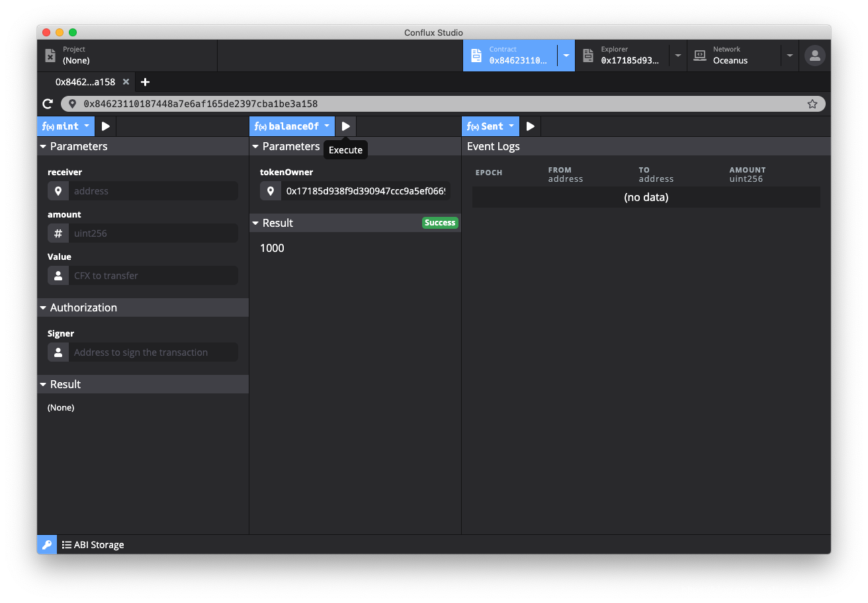868x603 pixels.
Task: Open the balanceOf function dropdown
Action: [x=292, y=126]
